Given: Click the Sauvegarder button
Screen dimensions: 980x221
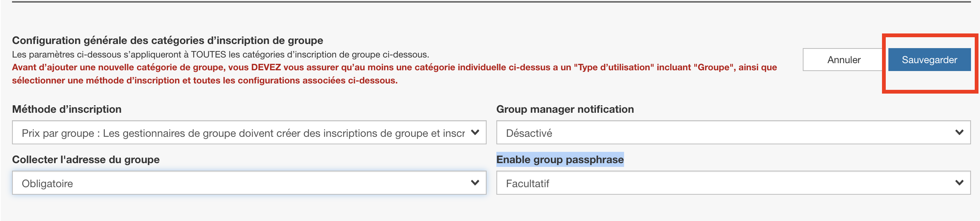Looking at the screenshot, I should tap(929, 60).
